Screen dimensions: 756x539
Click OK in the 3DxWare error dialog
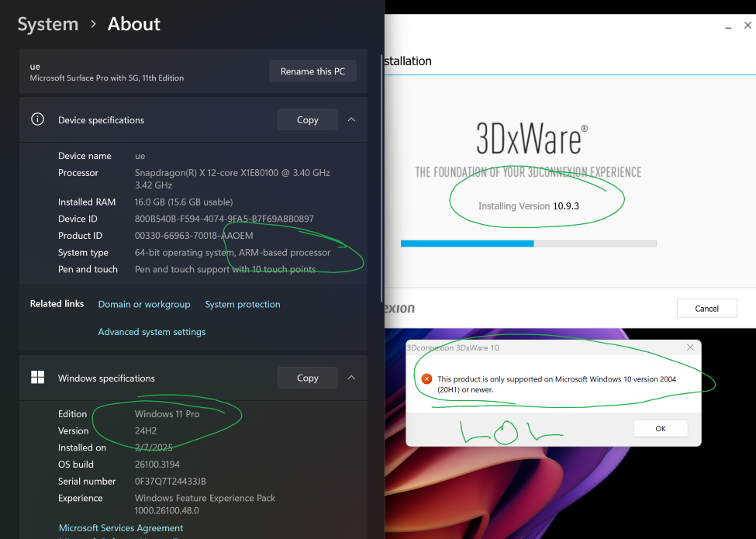(x=661, y=428)
